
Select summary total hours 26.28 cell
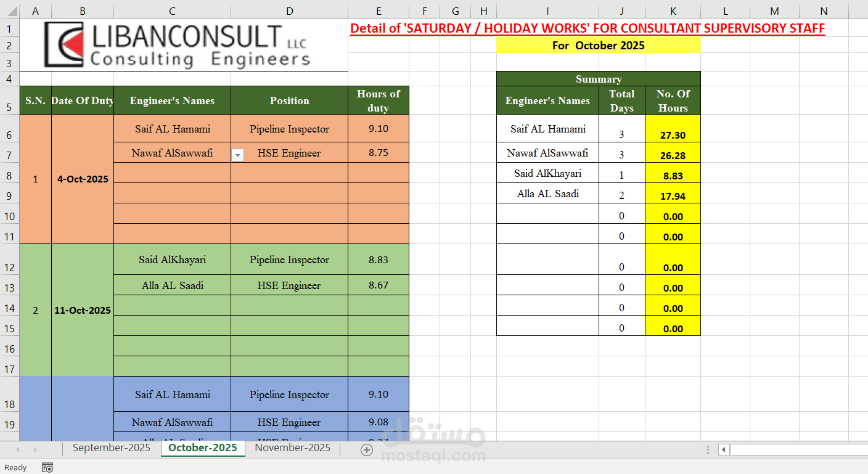pos(673,153)
